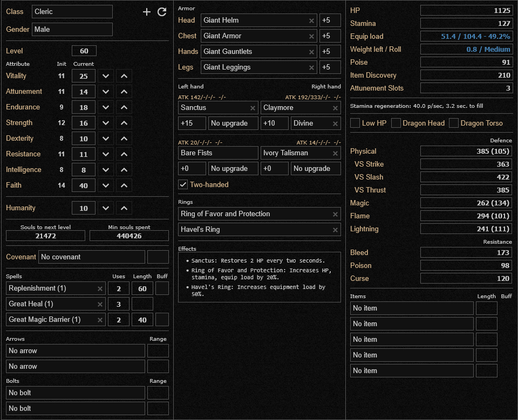This screenshot has width=518, height=420.
Task: Remove the Great Magic Barrier spell
Action: (x=100, y=320)
